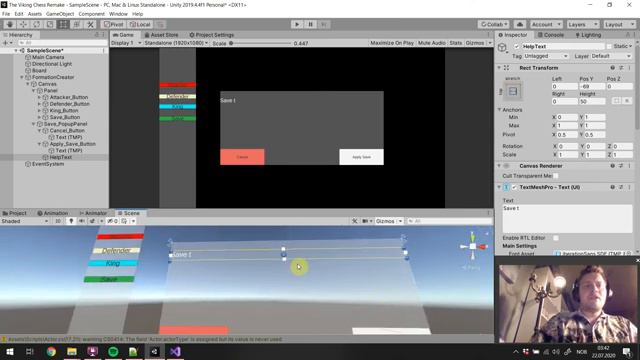Open the anchor presets stretch box
The width and height of the screenshot is (640, 360).
513,91
